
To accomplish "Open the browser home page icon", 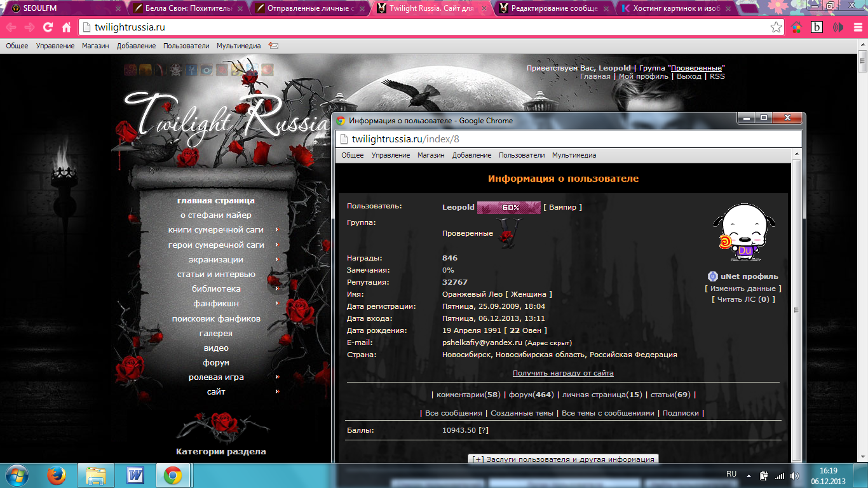I will tap(66, 27).
